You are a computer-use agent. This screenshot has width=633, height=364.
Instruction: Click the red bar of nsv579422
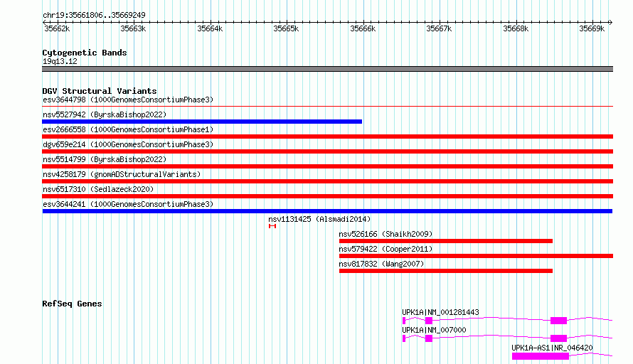476,256
